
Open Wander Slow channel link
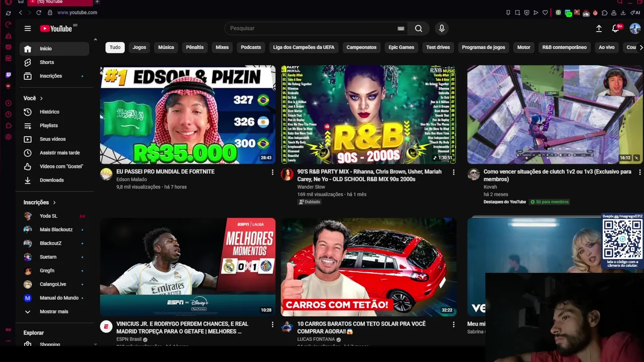pyautogui.click(x=311, y=187)
